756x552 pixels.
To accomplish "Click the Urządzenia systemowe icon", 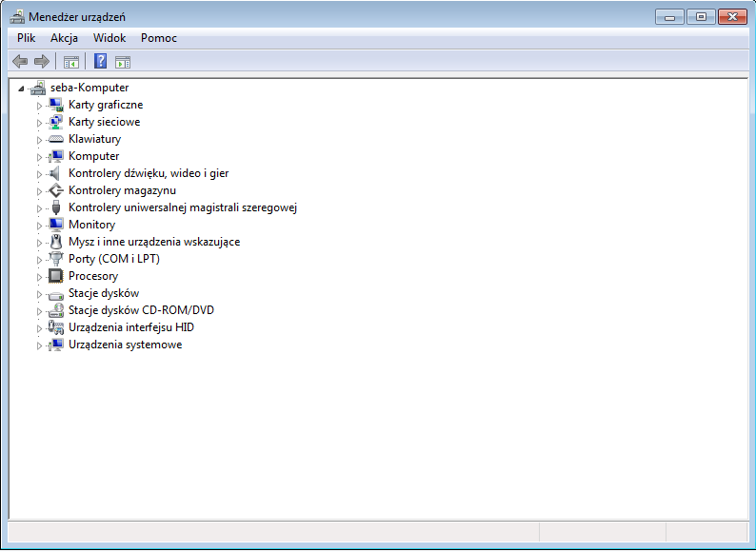I will click(56, 345).
